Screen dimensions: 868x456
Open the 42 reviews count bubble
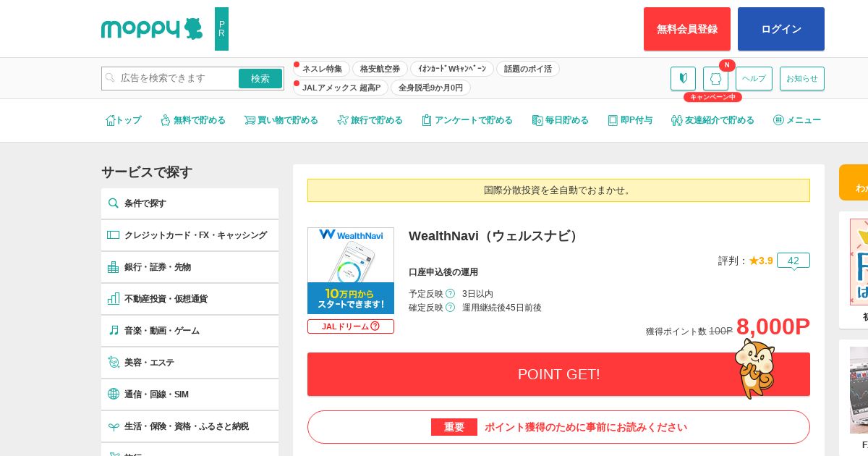point(793,261)
